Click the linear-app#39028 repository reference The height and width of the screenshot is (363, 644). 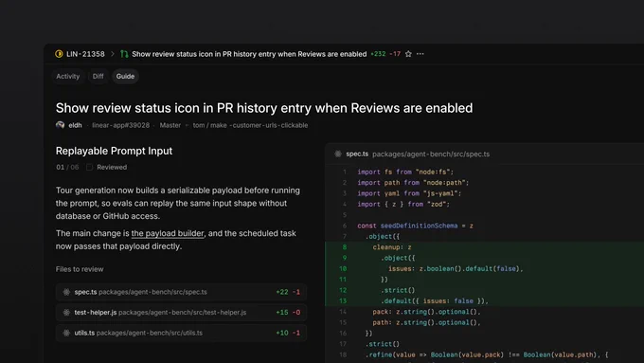pyautogui.click(x=121, y=125)
